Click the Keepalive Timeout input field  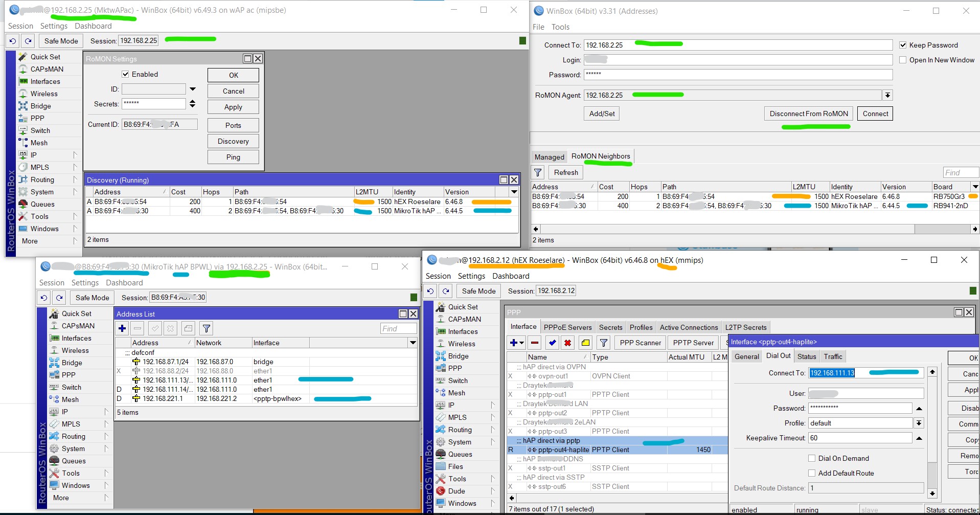tap(860, 438)
